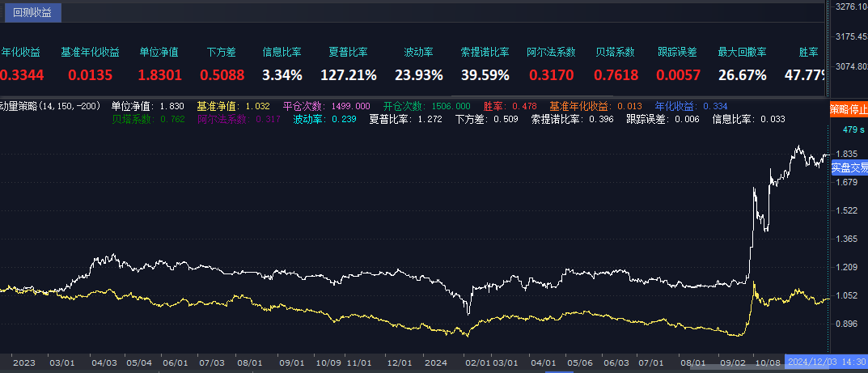Click the 39.59% Sortino ratio value
868x373 pixels.
coord(485,75)
